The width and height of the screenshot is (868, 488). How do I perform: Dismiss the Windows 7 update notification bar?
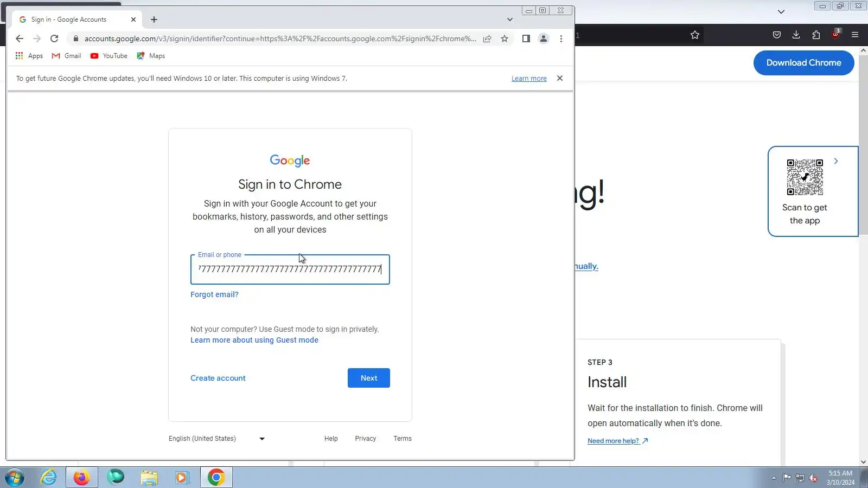pyautogui.click(x=560, y=78)
